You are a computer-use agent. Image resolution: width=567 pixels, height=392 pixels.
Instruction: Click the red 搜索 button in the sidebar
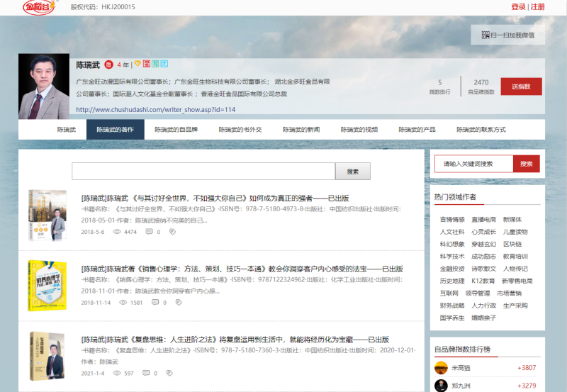[x=526, y=164]
